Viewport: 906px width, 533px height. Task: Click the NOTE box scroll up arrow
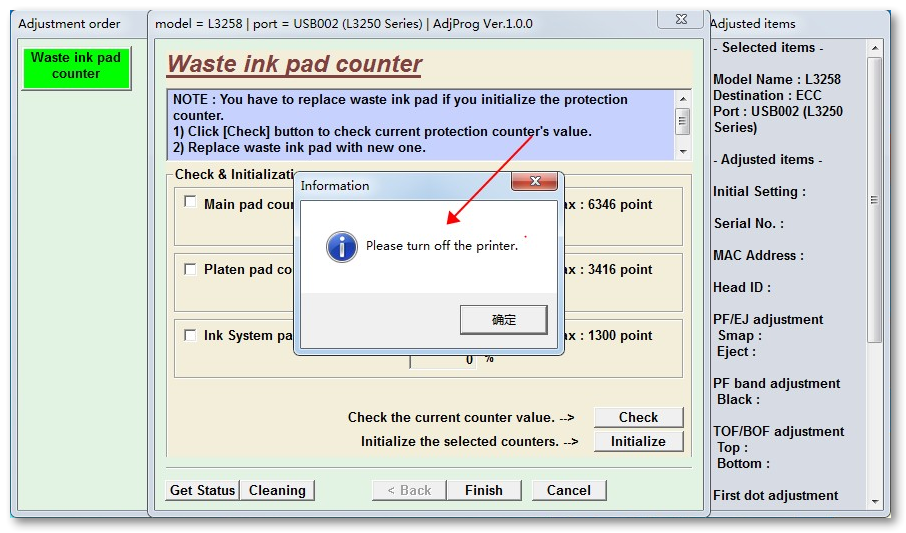683,99
